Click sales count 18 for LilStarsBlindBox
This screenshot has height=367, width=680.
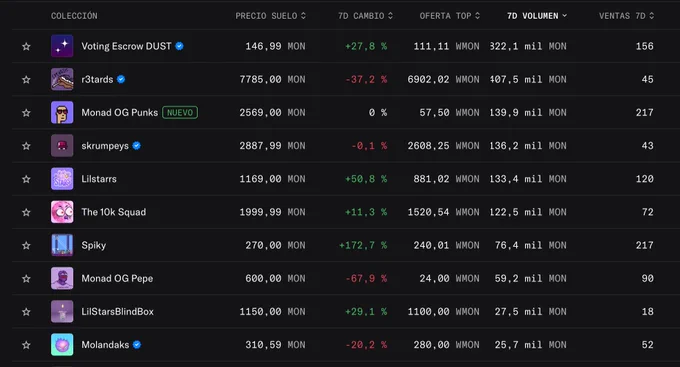[647, 311]
